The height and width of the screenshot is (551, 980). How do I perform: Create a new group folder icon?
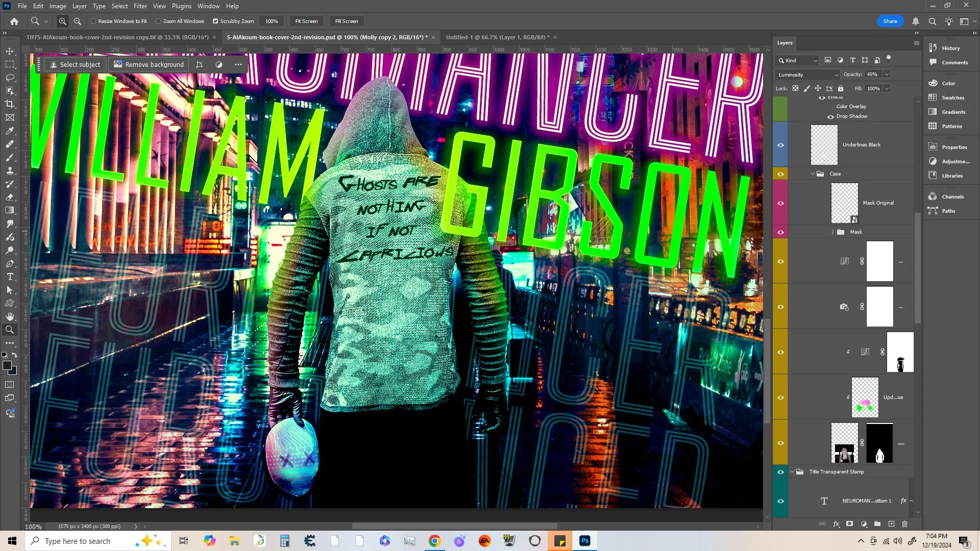(877, 524)
